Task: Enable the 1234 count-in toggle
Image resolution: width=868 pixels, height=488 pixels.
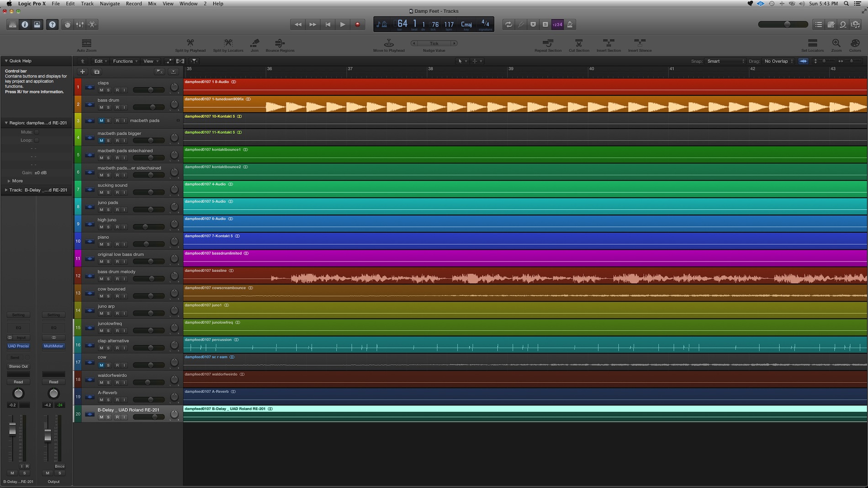Action: click(557, 24)
